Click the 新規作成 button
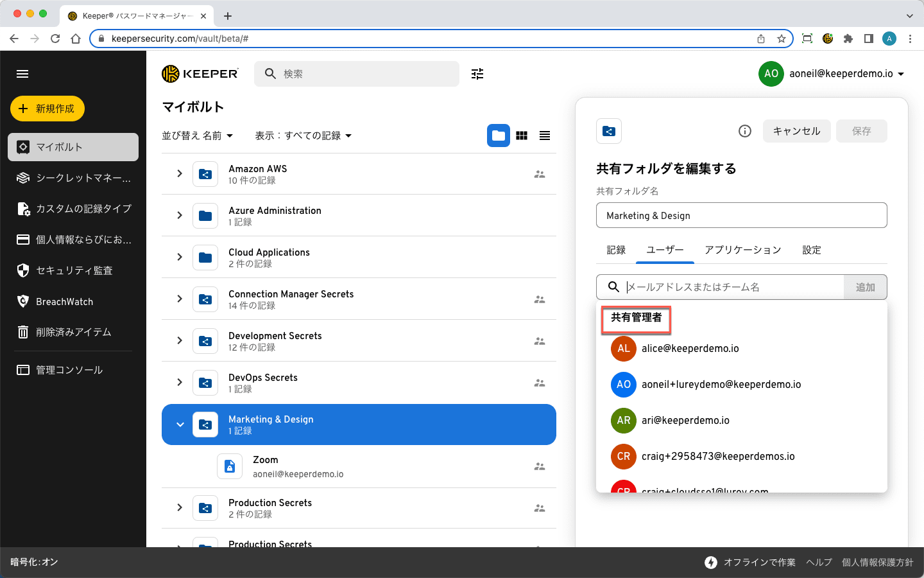 point(47,109)
